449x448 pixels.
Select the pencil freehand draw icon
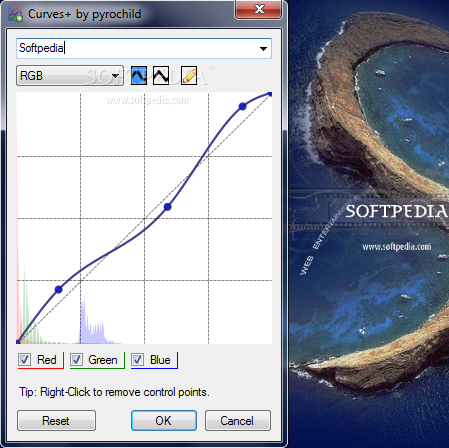pos(189,75)
